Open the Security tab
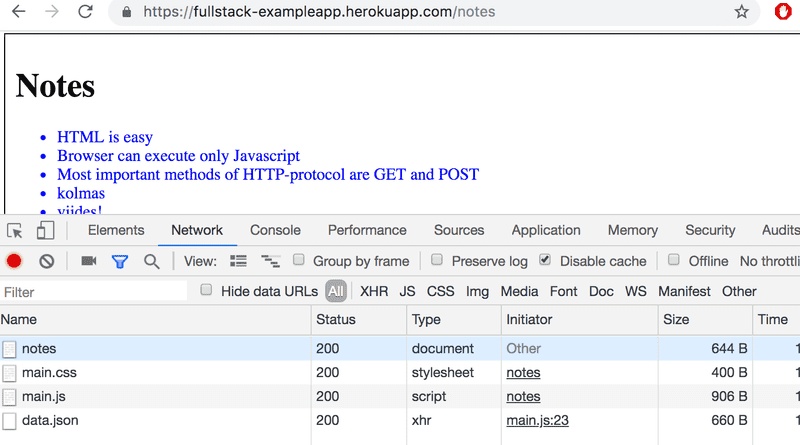The height and width of the screenshot is (445, 800). point(710,230)
